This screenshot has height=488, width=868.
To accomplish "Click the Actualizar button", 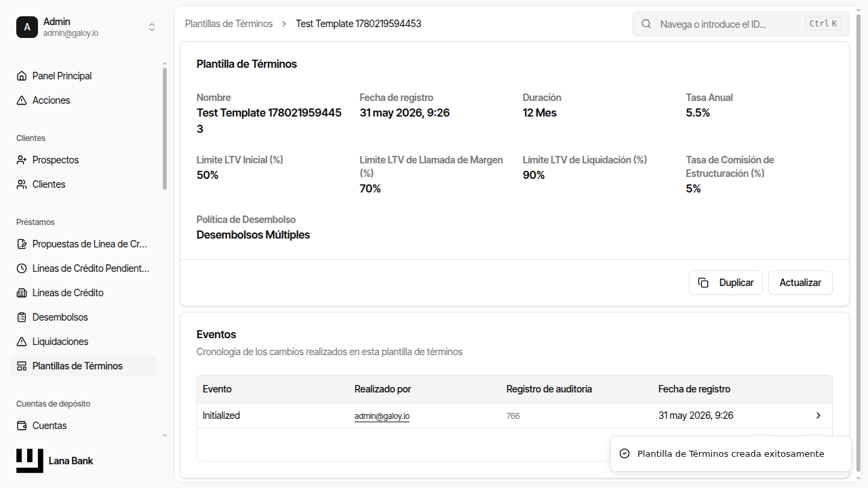I will point(800,283).
